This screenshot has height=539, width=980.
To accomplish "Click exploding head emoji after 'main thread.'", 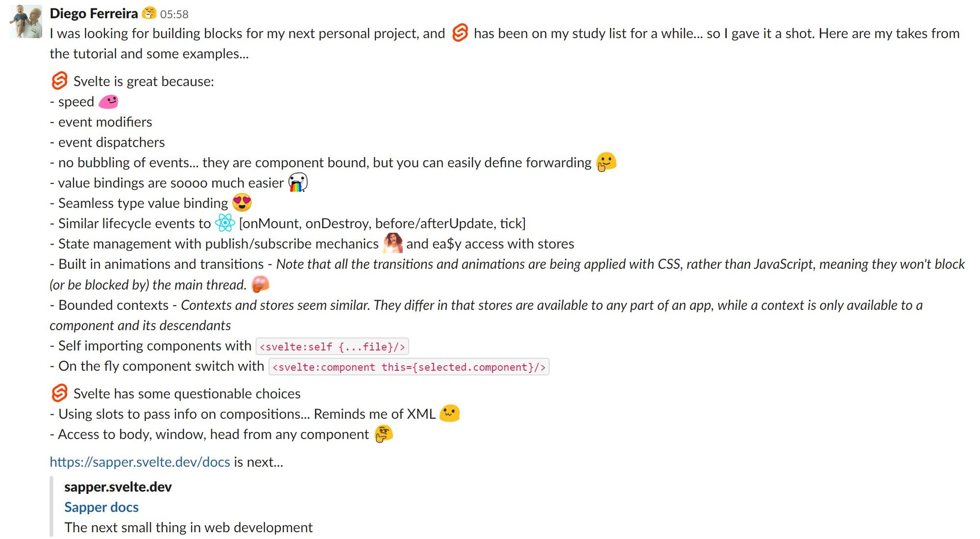I will tap(260, 284).
